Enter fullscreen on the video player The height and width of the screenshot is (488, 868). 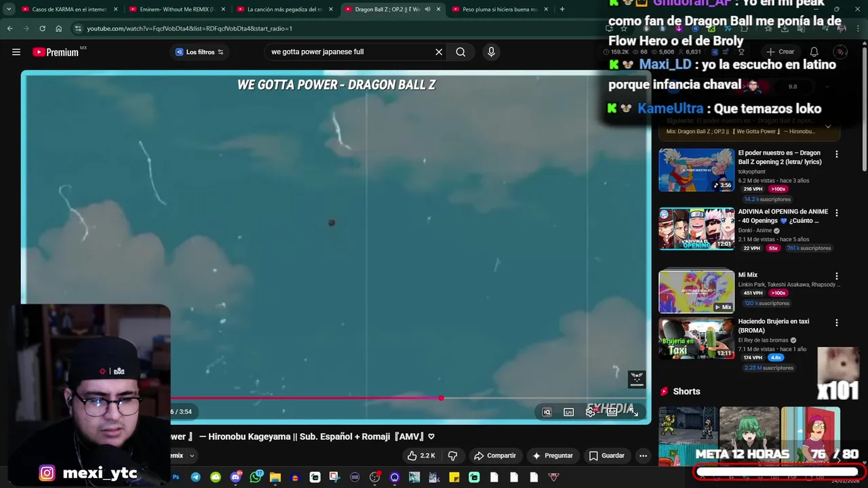pyautogui.click(x=633, y=412)
